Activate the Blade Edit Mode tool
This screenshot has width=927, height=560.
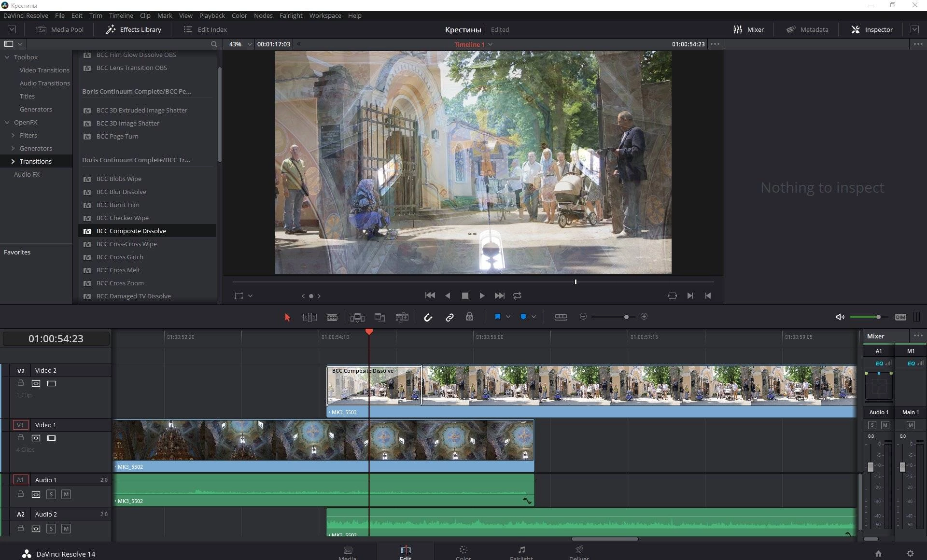332,317
